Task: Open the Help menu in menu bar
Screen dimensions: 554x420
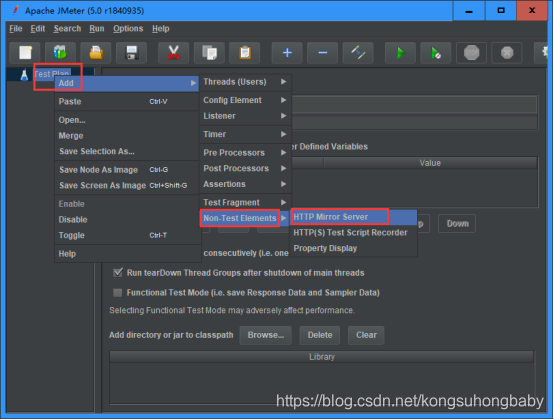Action: [x=160, y=29]
